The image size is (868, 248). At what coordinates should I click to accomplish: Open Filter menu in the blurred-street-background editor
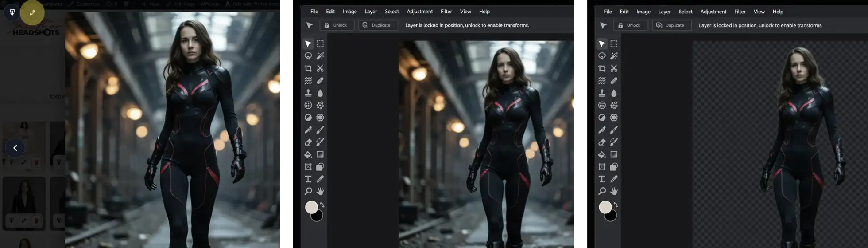[446, 12]
